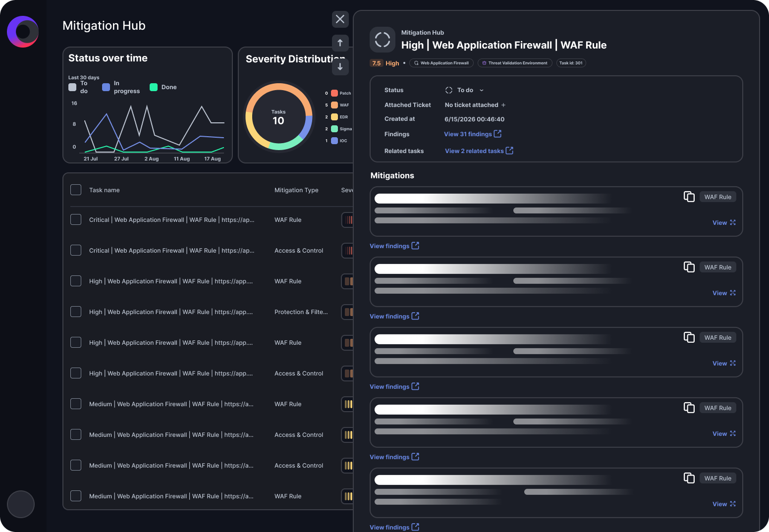Copy the fifth mitigation rule
Image resolution: width=769 pixels, height=532 pixels.
tap(689, 478)
